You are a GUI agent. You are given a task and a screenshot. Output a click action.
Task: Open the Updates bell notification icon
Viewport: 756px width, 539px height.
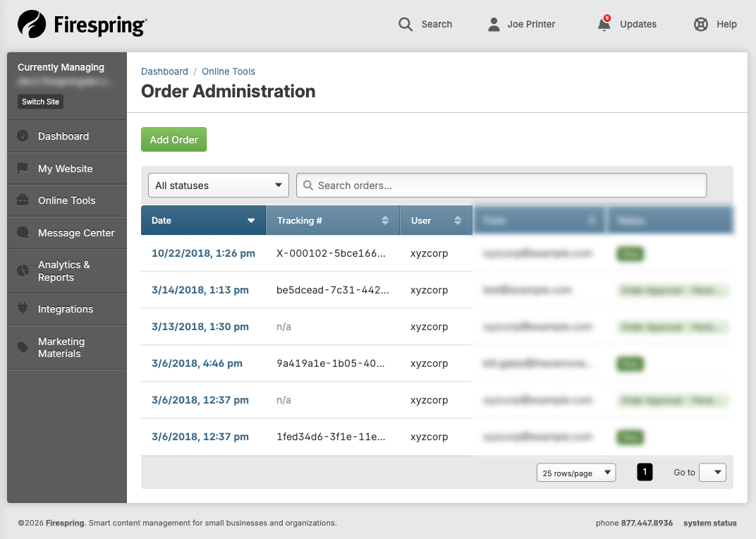[604, 24]
